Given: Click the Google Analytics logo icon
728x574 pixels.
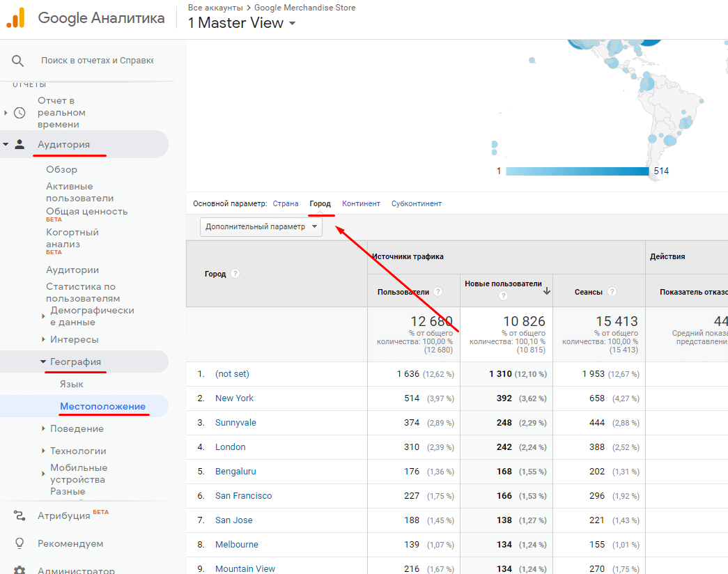Looking at the screenshot, I should pos(15,18).
